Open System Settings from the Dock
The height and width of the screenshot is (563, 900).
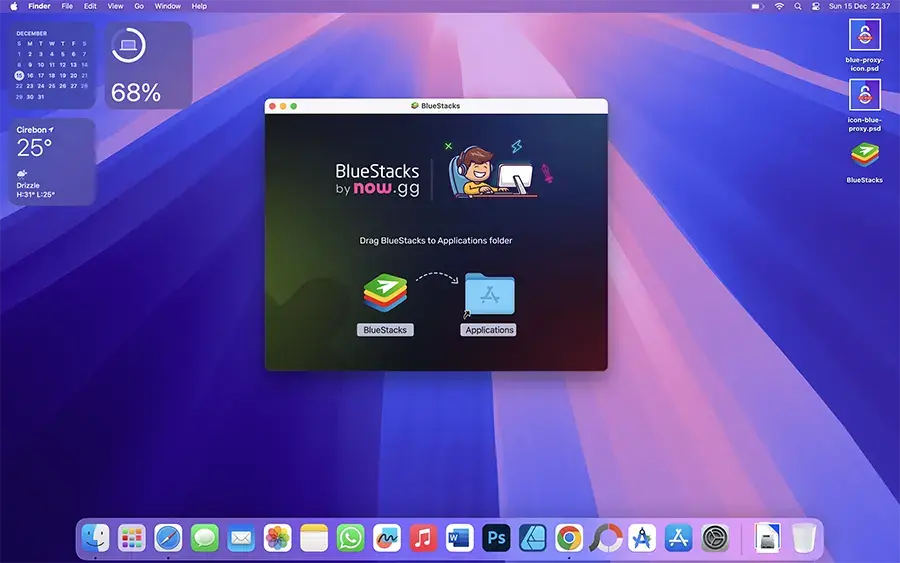pos(715,538)
